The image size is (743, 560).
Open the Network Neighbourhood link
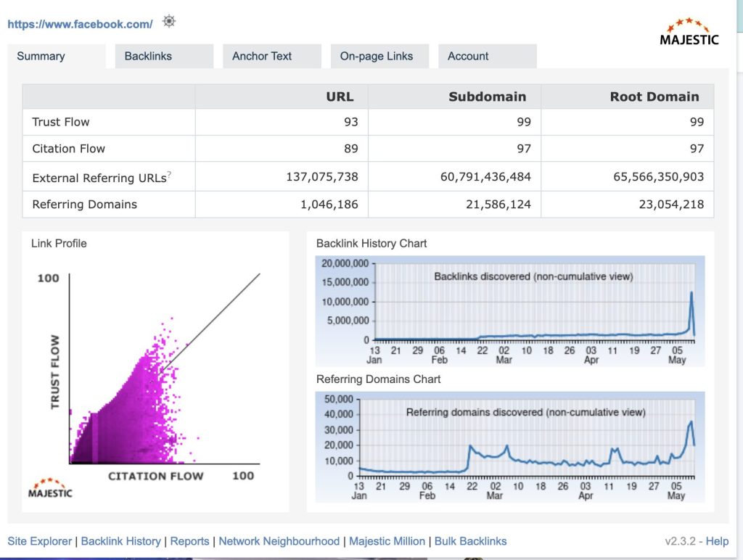[279, 541]
